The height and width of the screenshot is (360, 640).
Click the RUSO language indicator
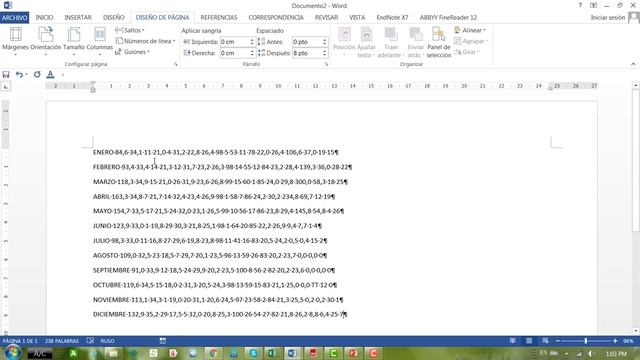(x=107, y=341)
